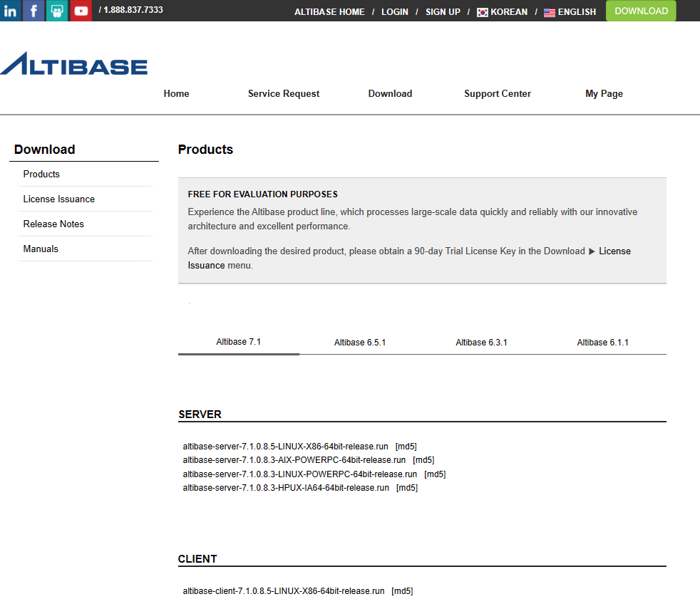Go to ALTIBASE HOME link
Screen dimensions: 700x599
pyautogui.click(x=329, y=12)
